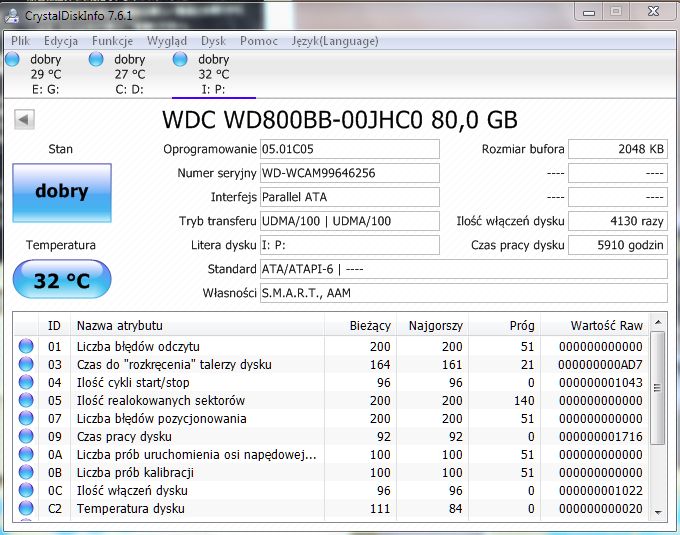Close the CrystalDiskInfo window
Image resolution: width=680 pixels, height=535 pixels.
click(x=654, y=12)
